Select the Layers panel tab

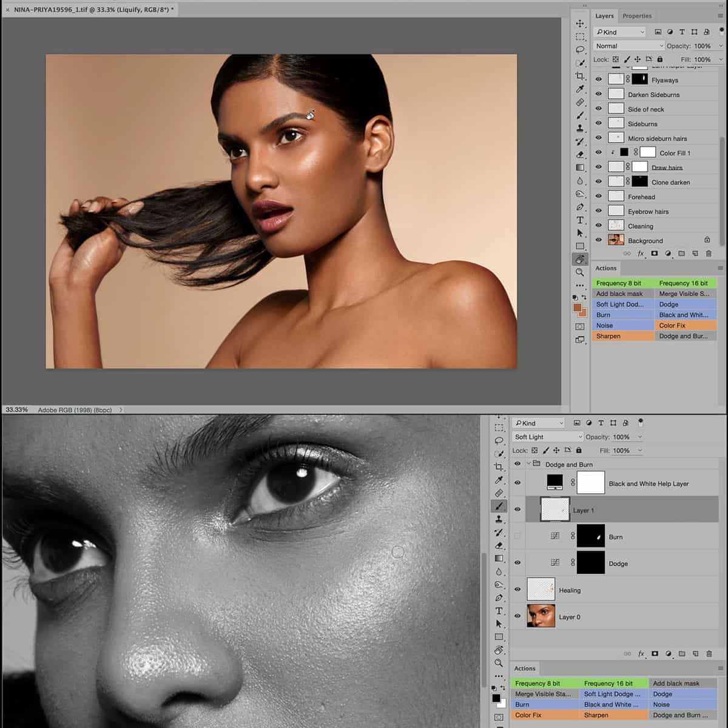pyautogui.click(x=604, y=16)
